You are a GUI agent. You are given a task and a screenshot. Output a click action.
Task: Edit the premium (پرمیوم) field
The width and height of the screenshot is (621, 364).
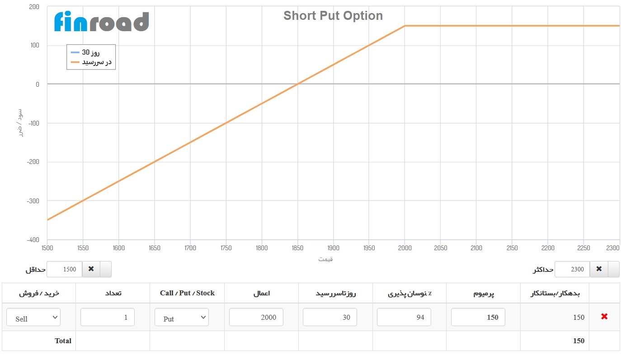point(478,317)
